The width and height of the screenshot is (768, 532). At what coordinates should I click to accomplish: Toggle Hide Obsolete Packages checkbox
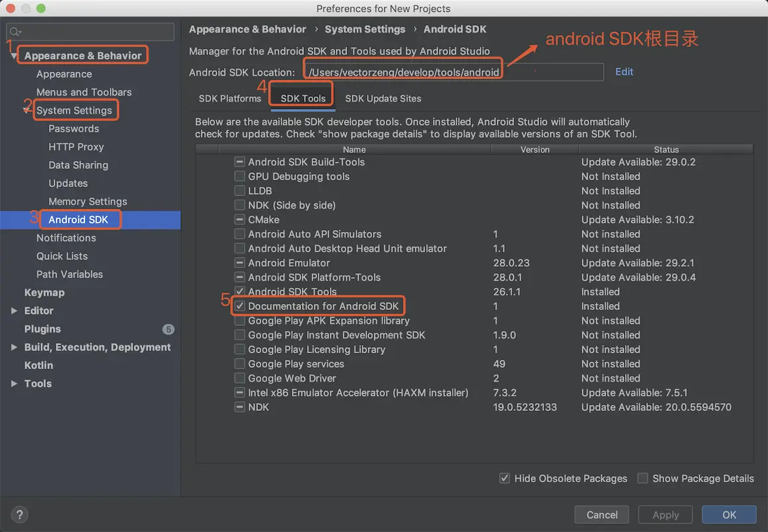coord(505,478)
